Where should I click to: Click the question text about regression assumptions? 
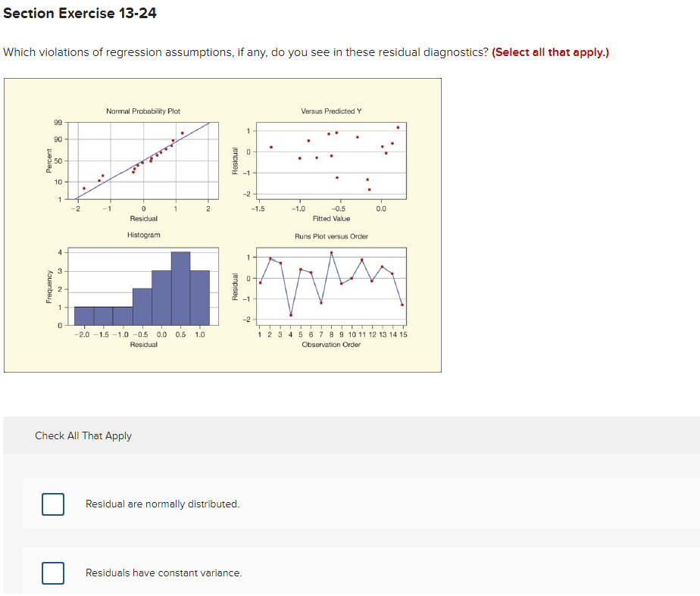[x=246, y=52]
